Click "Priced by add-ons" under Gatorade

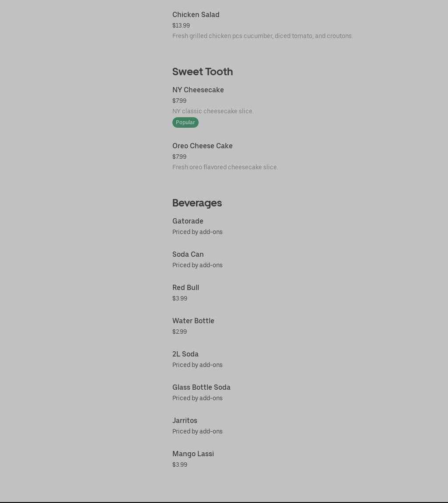click(197, 232)
